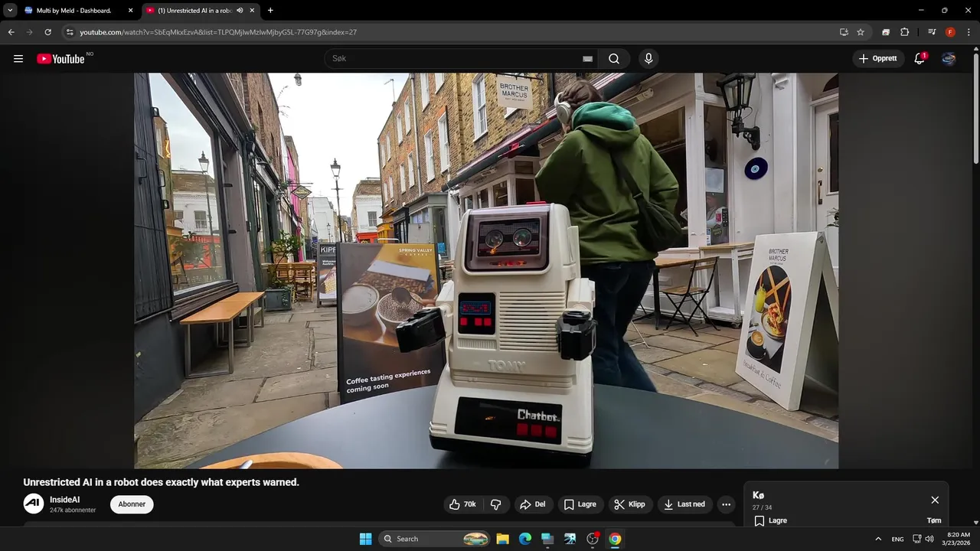
Task: Start voice search with microphone icon
Action: (648, 59)
